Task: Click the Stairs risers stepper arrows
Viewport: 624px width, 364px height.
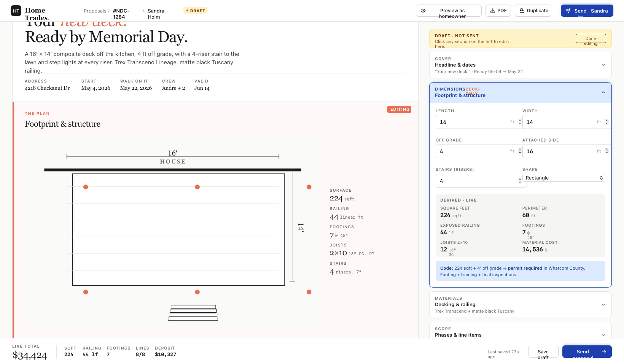Action: click(x=520, y=181)
